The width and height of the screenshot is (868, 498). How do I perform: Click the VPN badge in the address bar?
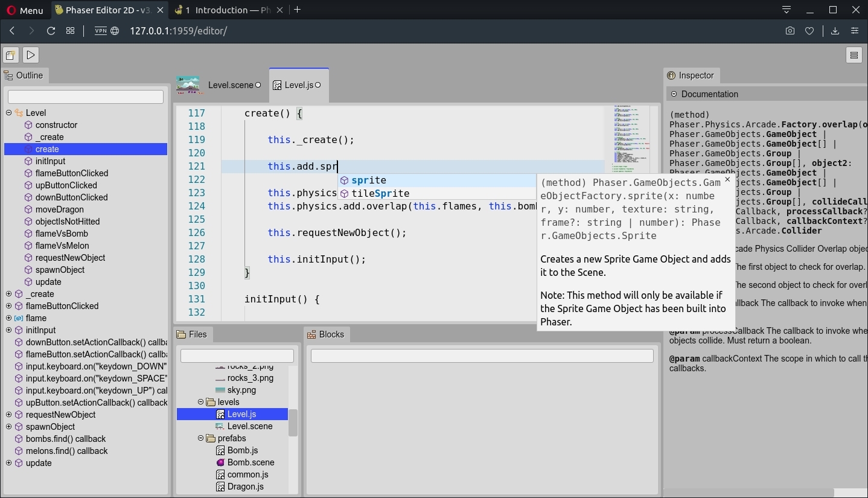100,31
